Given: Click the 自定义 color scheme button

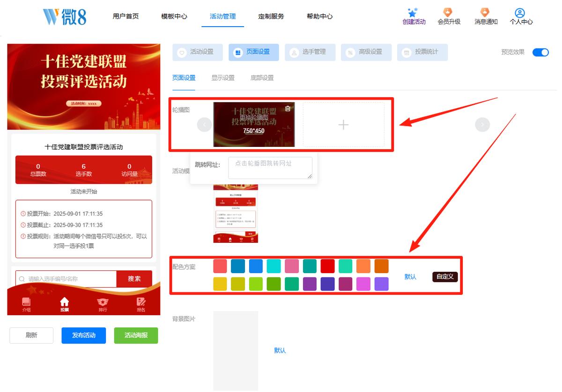Looking at the screenshot, I should click(445, 276).
